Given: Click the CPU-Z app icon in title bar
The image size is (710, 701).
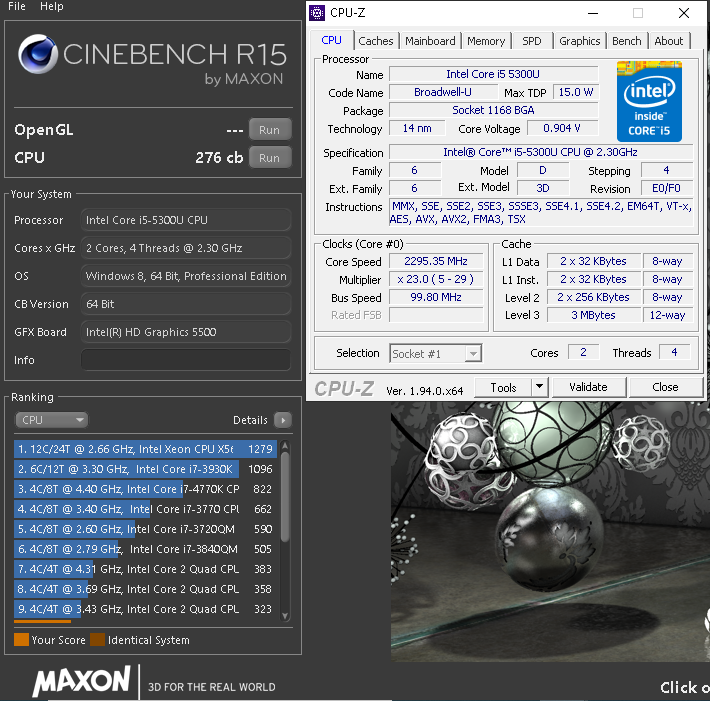Looking at the screenshot, I should coord(317,13).
